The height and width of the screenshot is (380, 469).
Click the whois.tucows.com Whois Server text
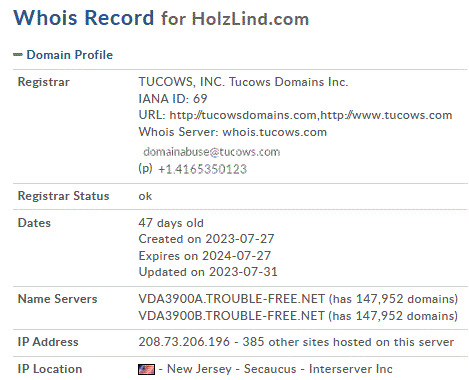click(x=275, y=132)
